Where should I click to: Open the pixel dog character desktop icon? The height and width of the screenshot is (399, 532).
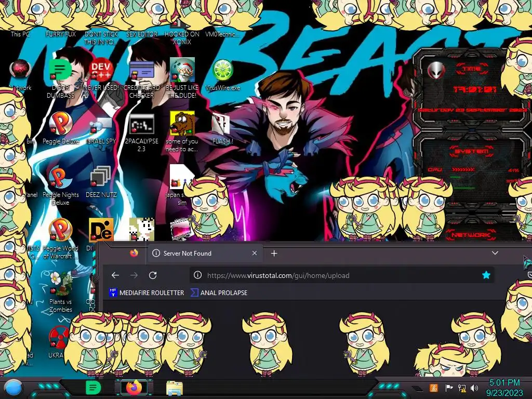[141, 229]
